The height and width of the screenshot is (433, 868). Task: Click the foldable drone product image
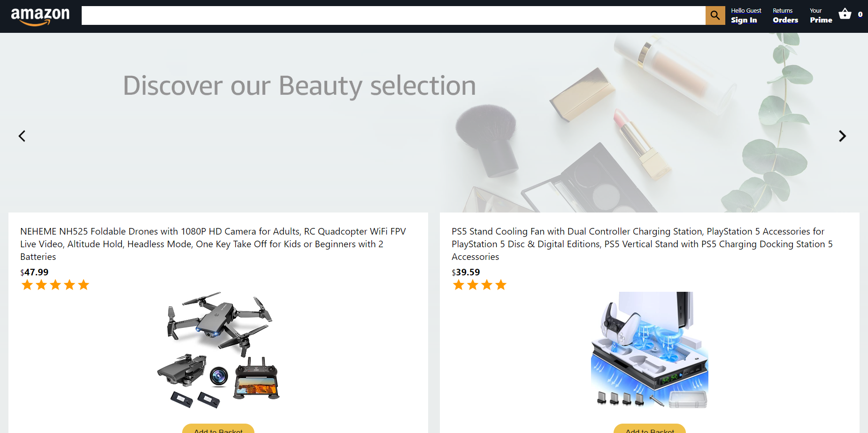tap(218, 350)
